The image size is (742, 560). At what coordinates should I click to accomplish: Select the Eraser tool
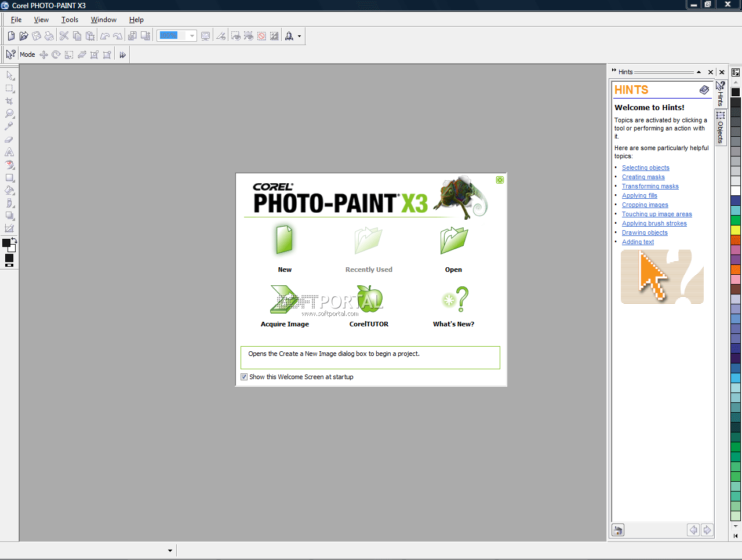(x=10, y=139)
